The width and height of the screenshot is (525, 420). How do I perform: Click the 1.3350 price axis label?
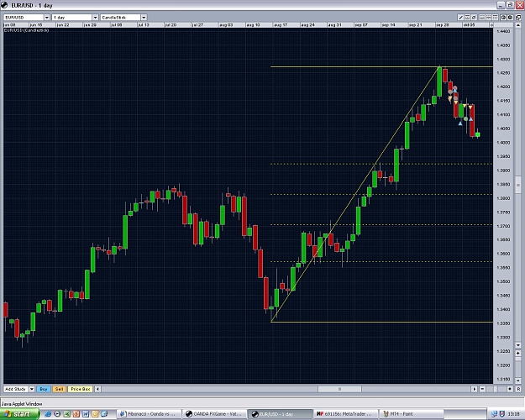503,323
